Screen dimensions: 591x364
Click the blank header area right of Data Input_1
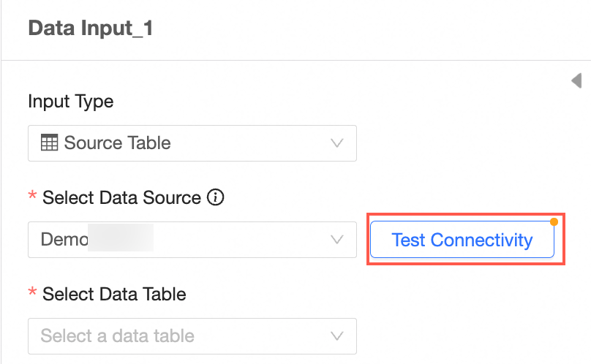[366, 29]
